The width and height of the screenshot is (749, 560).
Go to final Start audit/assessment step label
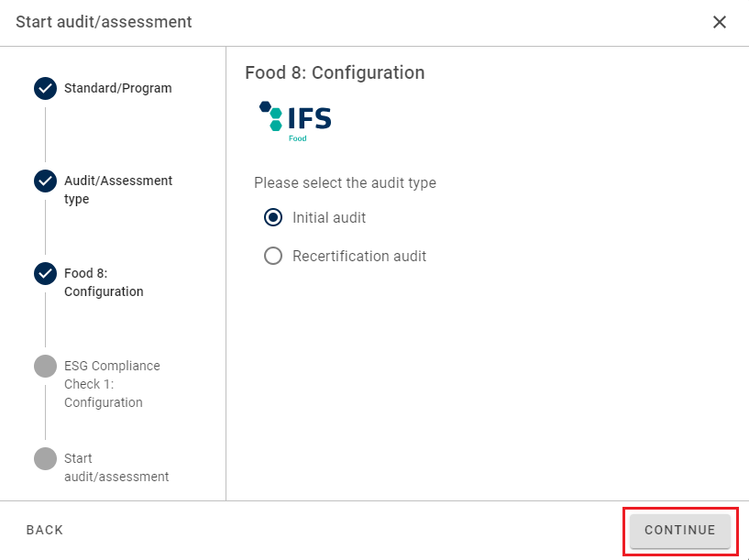point(116,467)
